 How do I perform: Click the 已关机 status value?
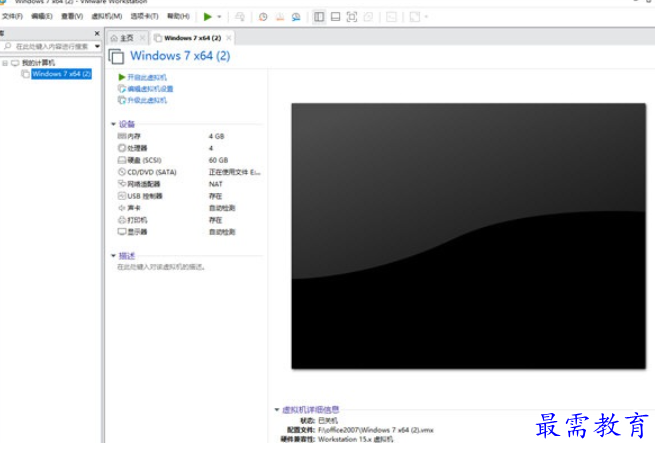pos(328,421)
